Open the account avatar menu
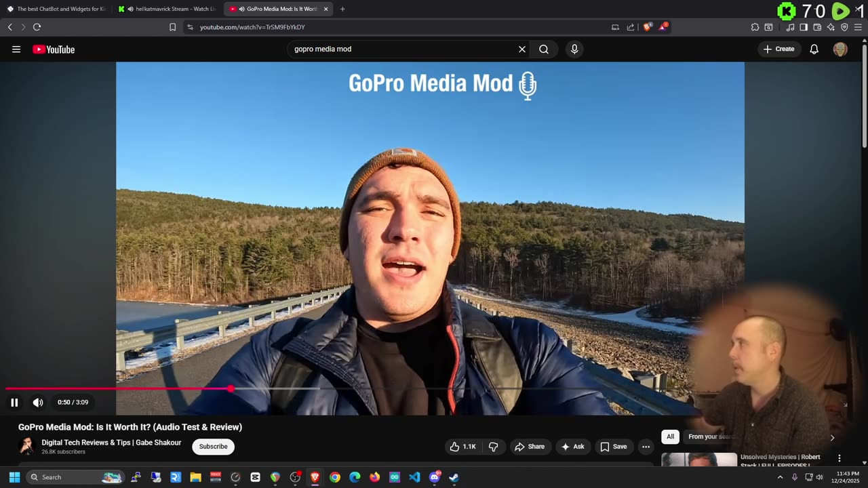The image size is (868, 488). click(840, 49)
